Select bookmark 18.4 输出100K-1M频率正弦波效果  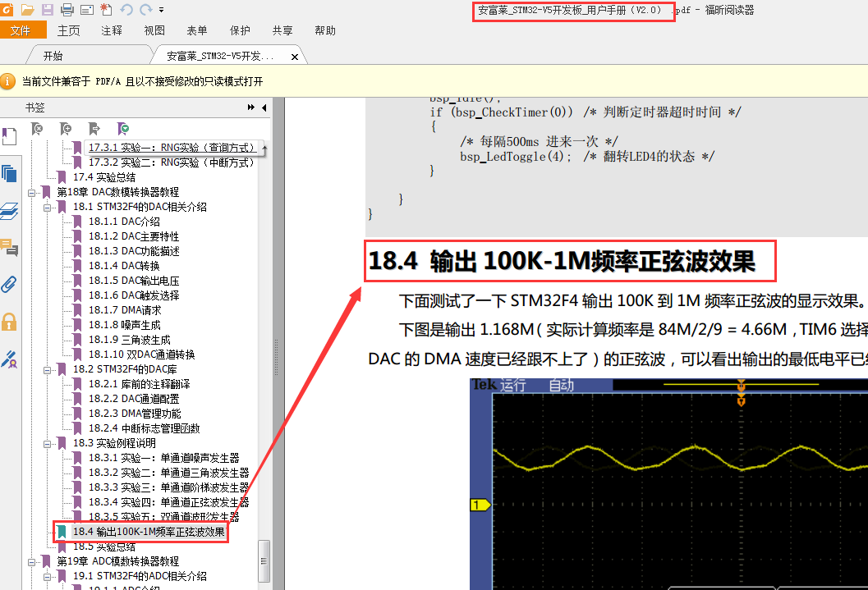[149, 532]
